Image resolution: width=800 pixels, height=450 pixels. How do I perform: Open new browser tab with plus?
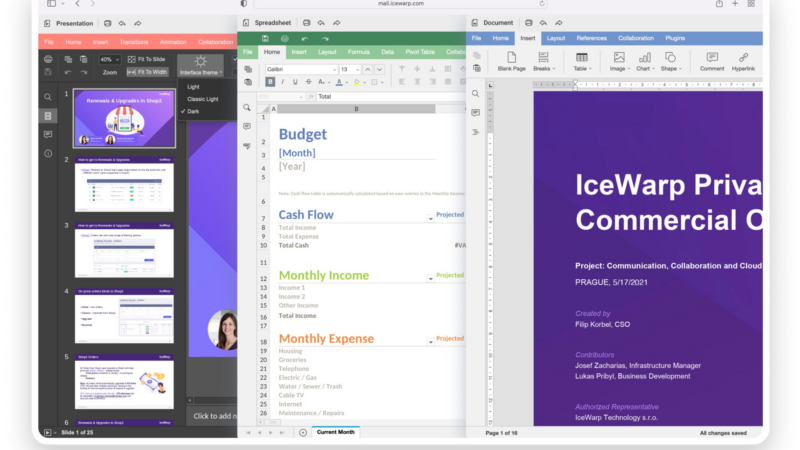(x=735, y=4)
